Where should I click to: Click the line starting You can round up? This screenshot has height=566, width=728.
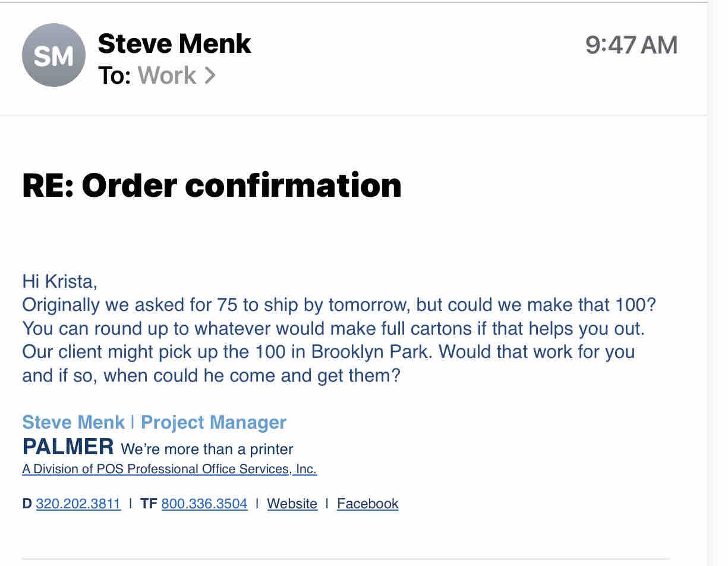(x=333, y=328)
